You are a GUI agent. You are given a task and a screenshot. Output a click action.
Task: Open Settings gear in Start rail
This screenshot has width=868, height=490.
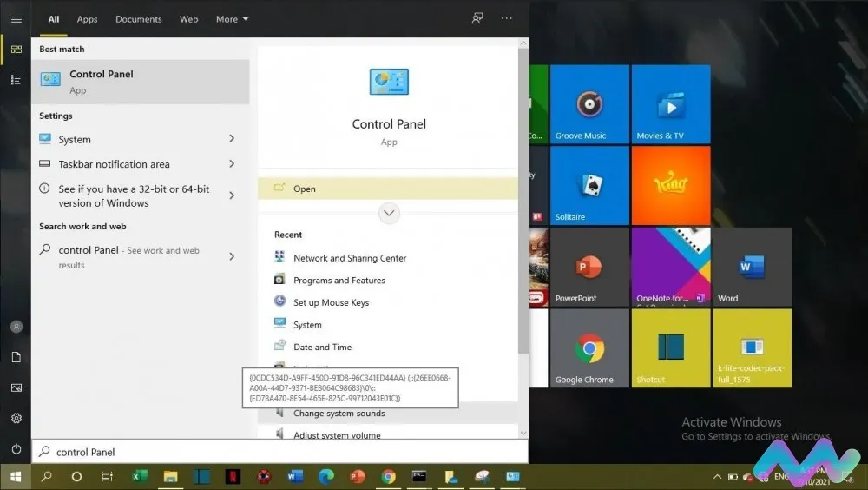point(16,419)
